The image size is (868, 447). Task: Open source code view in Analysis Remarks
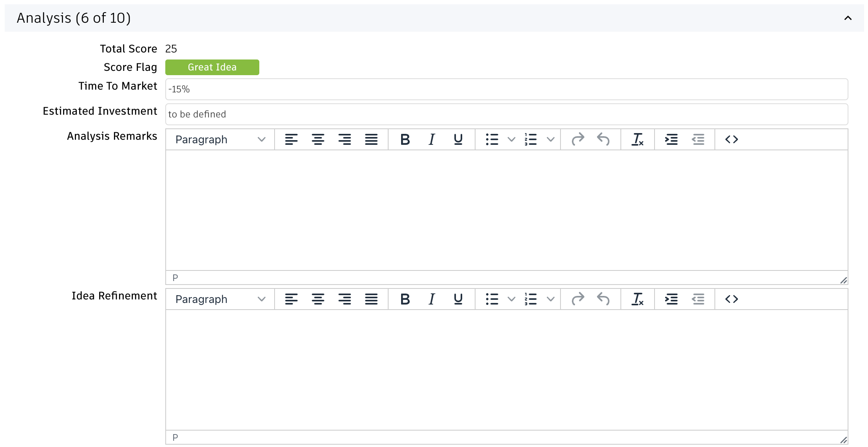coord(731,139)
